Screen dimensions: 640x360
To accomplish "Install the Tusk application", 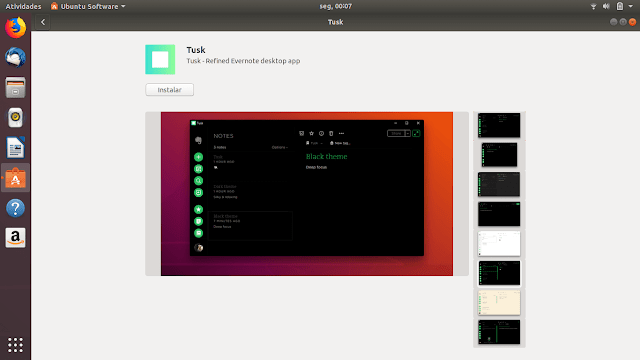I will point(169,90).
